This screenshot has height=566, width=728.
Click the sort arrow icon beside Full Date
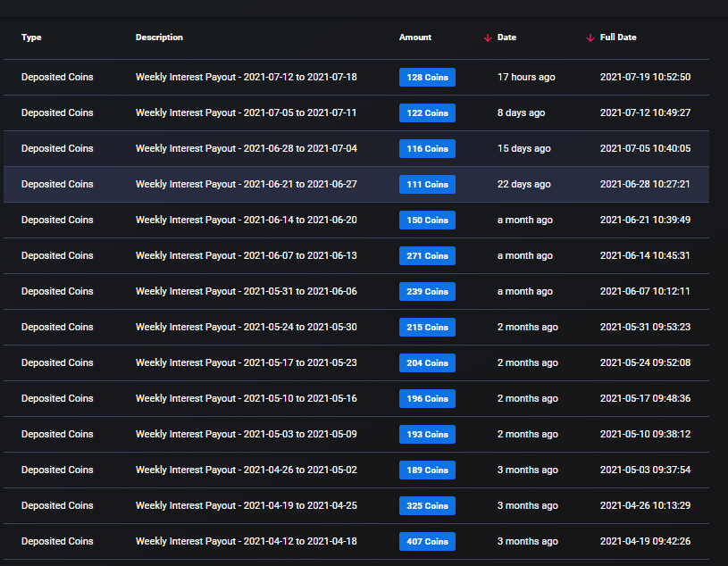[x=590, y=37]
